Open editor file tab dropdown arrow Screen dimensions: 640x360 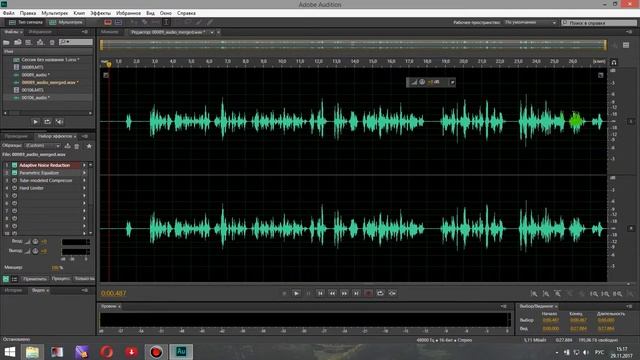click(212, 32)
